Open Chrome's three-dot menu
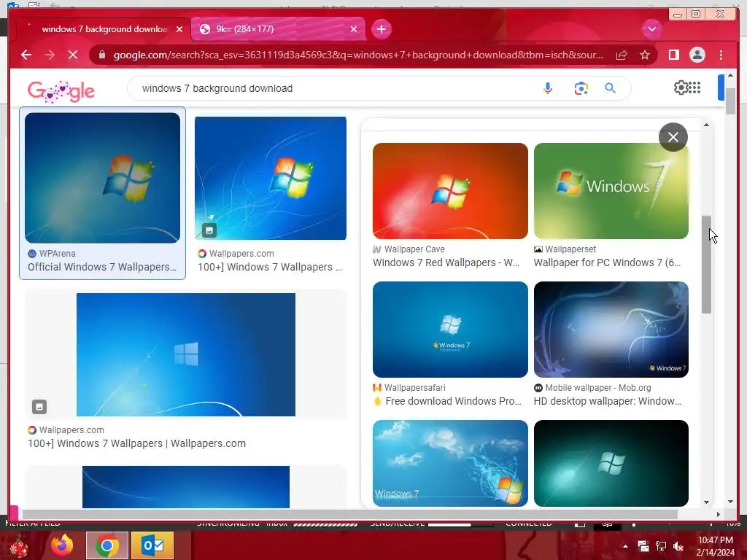The width and height of the screenshot is (747, 560). click(x=721, y=55)
